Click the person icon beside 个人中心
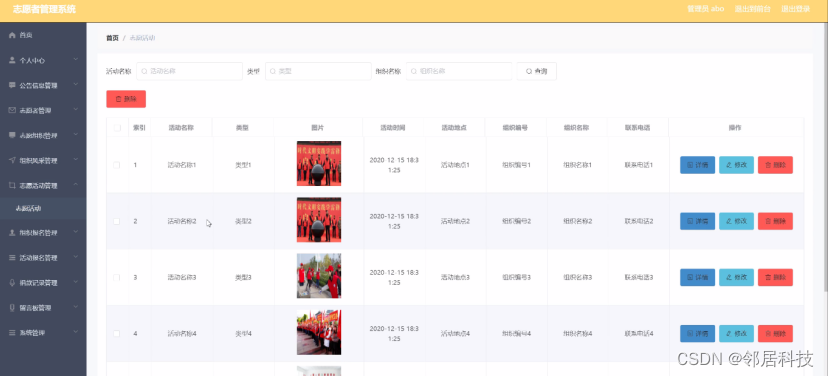The width and height of the screenshot is (829, 377). (12, 60)
